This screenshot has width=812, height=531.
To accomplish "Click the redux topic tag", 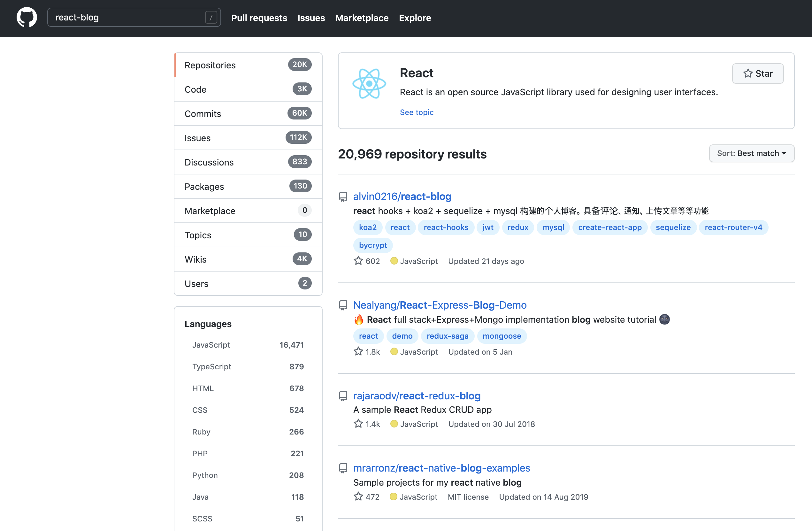I will (518, 227).
